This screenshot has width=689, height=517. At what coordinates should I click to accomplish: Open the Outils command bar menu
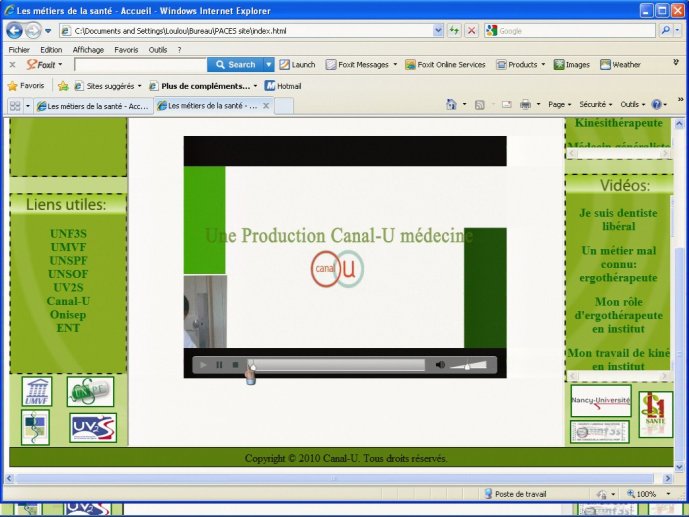(x=632, y=105)
